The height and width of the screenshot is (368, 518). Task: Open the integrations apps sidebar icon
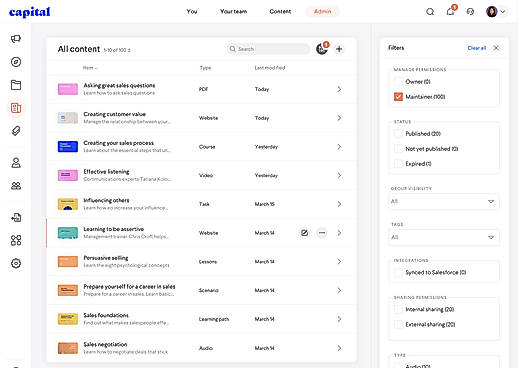pyautogui.click(x=16, y=240)
